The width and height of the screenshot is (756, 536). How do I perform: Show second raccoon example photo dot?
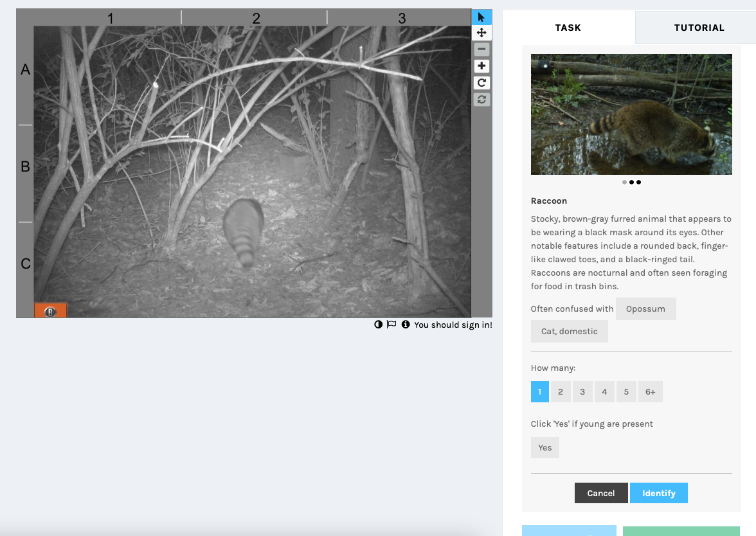pyautogui.click(x=631, y=183)
